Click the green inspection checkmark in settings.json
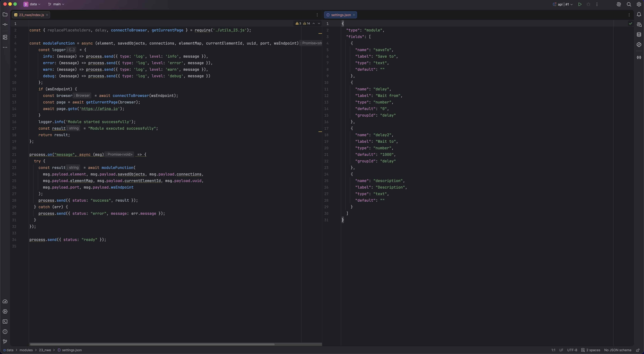Screen dimensions: 644x354 pos(631,23)
